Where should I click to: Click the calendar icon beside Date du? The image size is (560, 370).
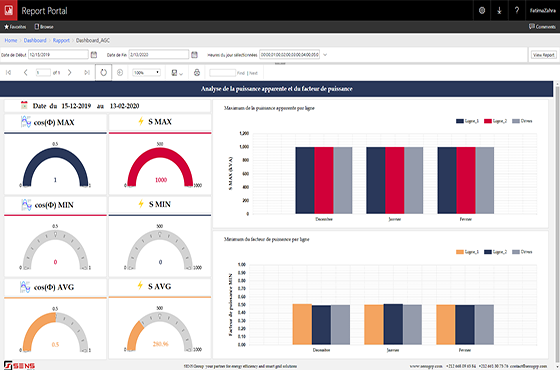click(x=24, y=105)
